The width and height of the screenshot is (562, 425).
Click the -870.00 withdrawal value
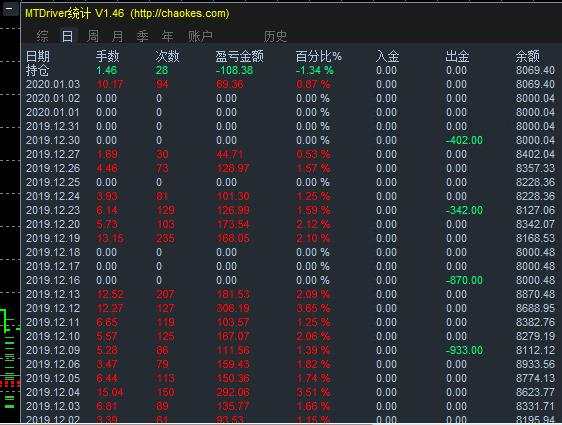(x=464, y=280)
